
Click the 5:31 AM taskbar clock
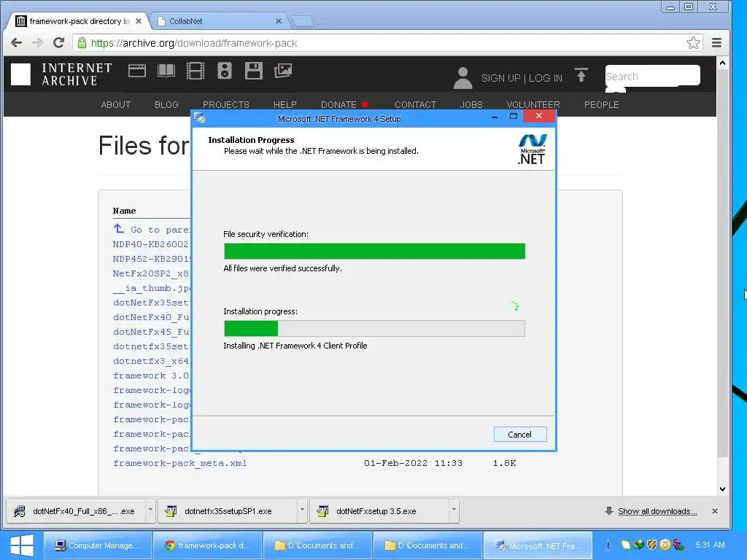[x=710, y=545]
